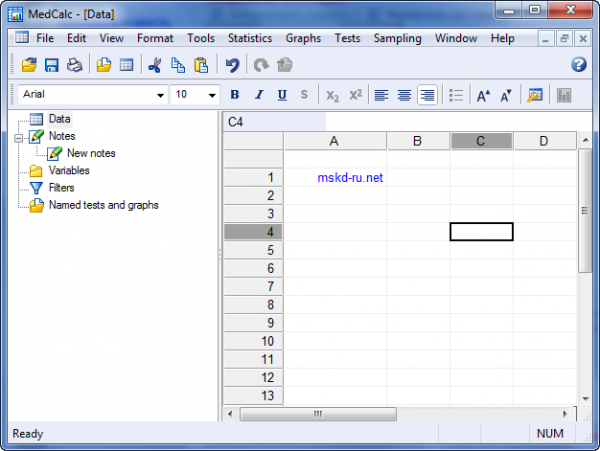Select the Variables item in sidebar
Viewport: 600px width, 451px height.
click(x=68, y=171)
